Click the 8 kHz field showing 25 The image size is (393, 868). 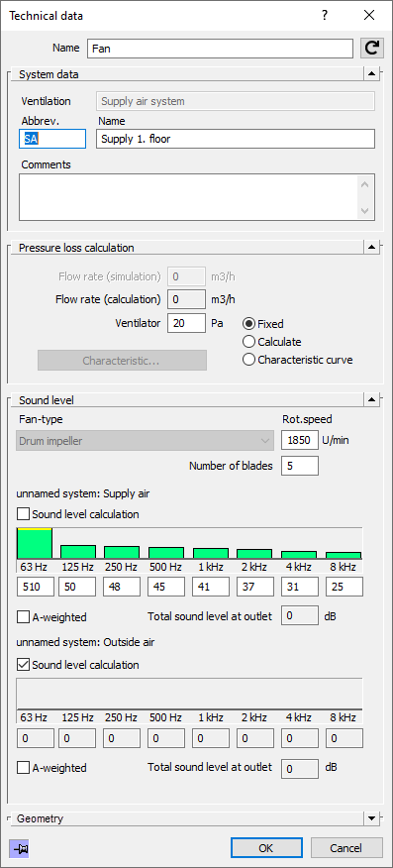(x=344, y=587)
